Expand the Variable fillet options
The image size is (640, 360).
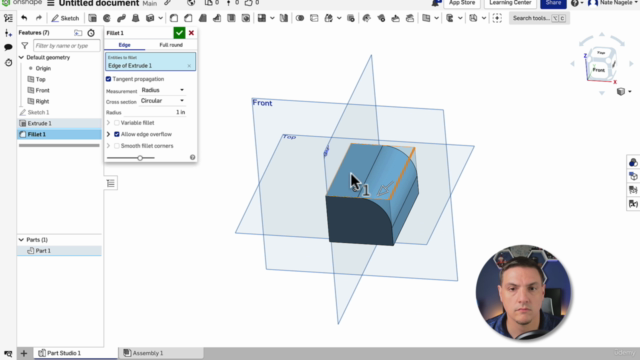[x=109, y=122]
